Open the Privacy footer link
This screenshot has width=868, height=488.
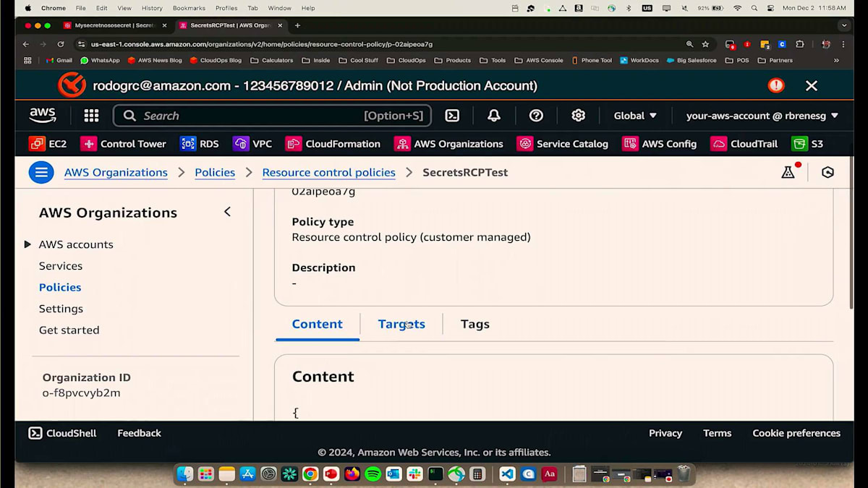665,433
